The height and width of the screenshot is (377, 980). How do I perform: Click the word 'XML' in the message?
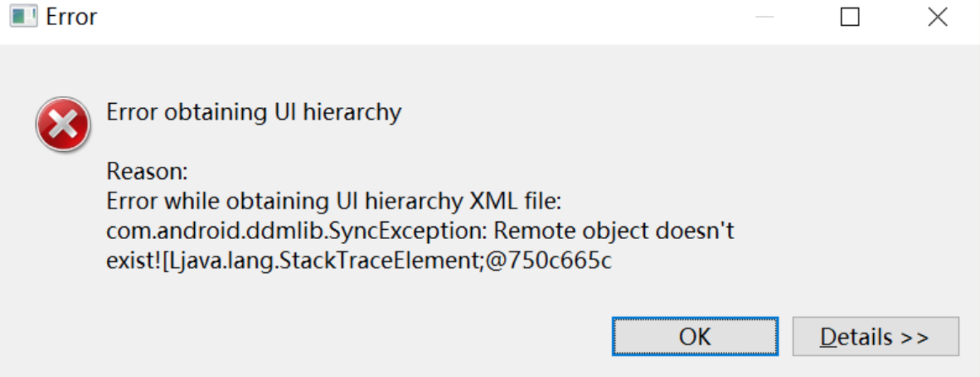tap(494, 201)
